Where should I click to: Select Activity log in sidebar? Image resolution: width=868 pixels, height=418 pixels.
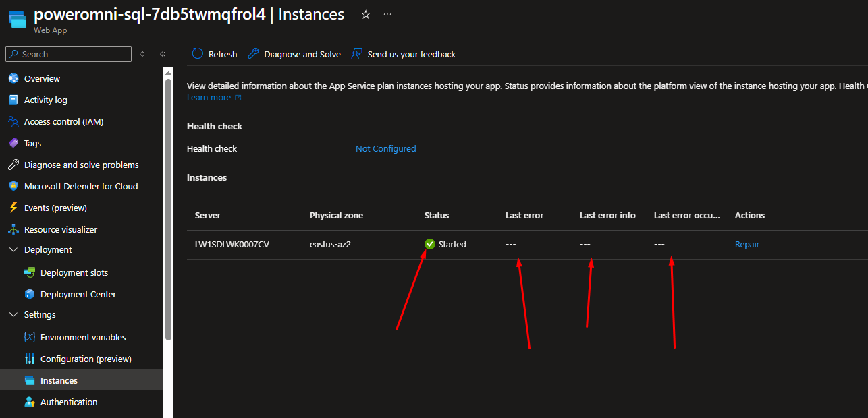click(x=46, y=100)
